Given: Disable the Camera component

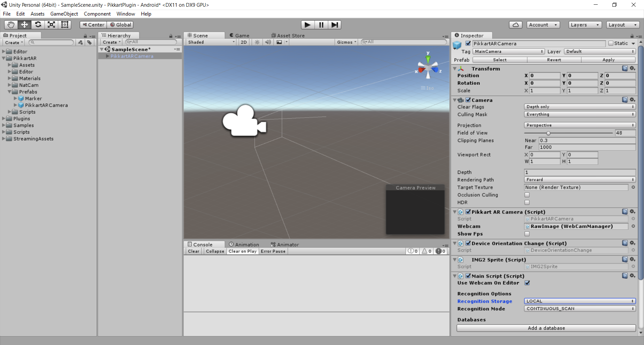Looking at the screenshot, I should click(468, 100).
